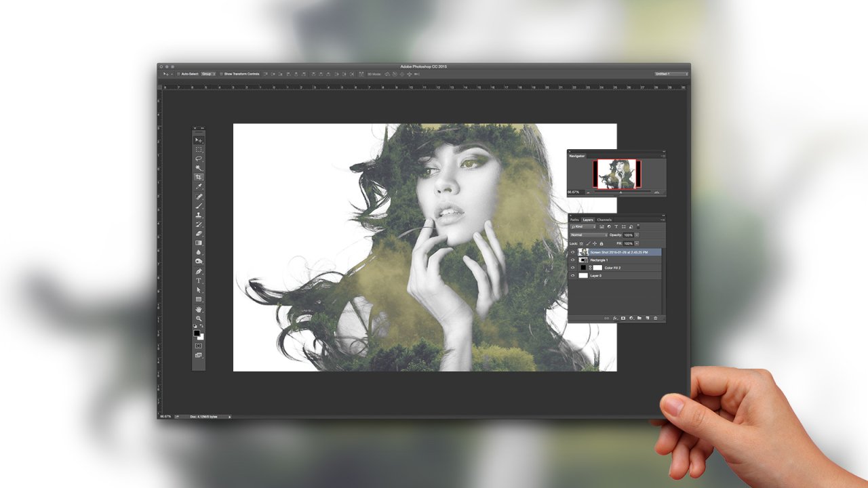Select the Move tool in the toolbar
The height and width of the screenshot is (488, 868).
(198, 140)
